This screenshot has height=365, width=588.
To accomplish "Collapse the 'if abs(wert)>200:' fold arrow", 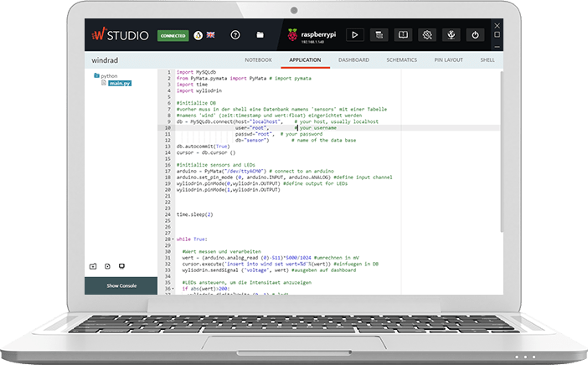I will click(173, 289).
